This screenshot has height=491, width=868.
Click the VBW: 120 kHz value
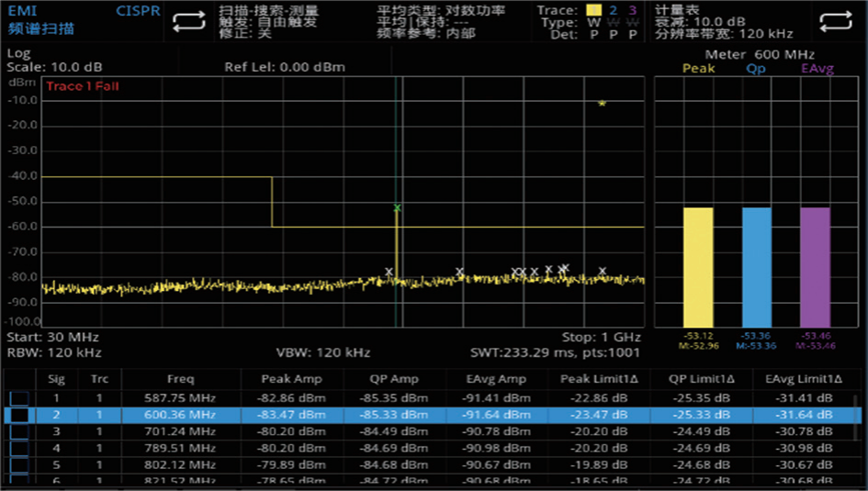[x=323, y=352]
